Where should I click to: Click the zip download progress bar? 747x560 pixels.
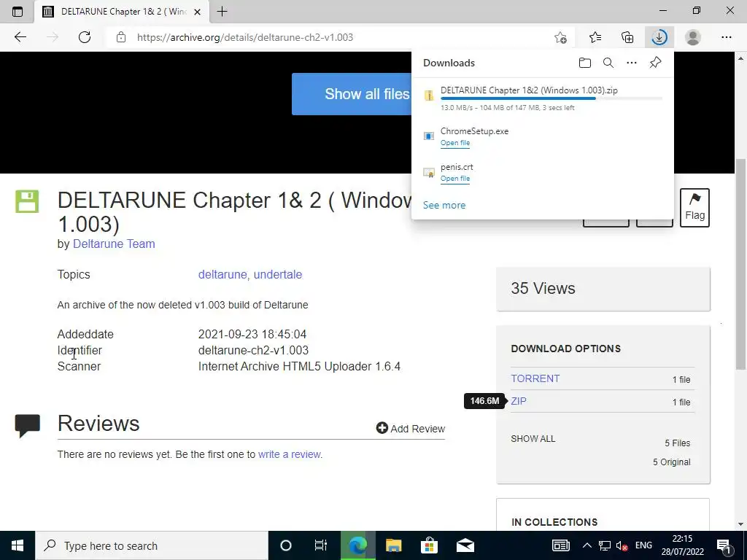pyautogui.click(x=551, y=98)
